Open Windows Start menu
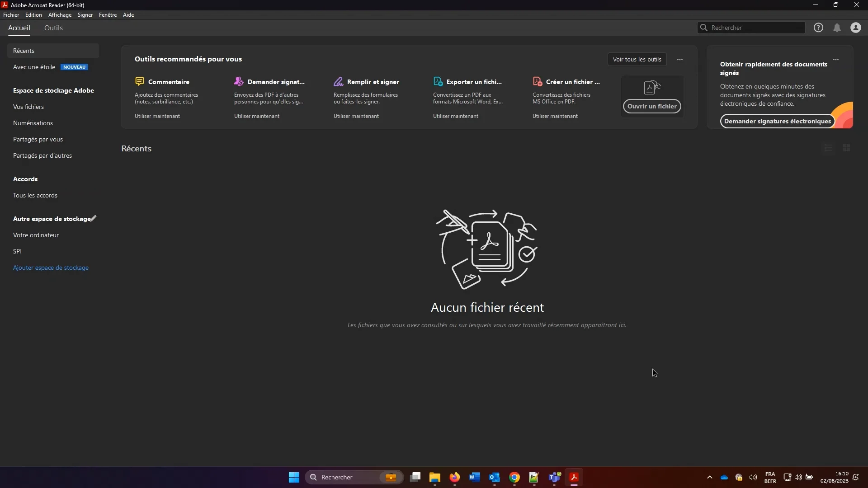The image size is (868, 488). tap(294, 477)
